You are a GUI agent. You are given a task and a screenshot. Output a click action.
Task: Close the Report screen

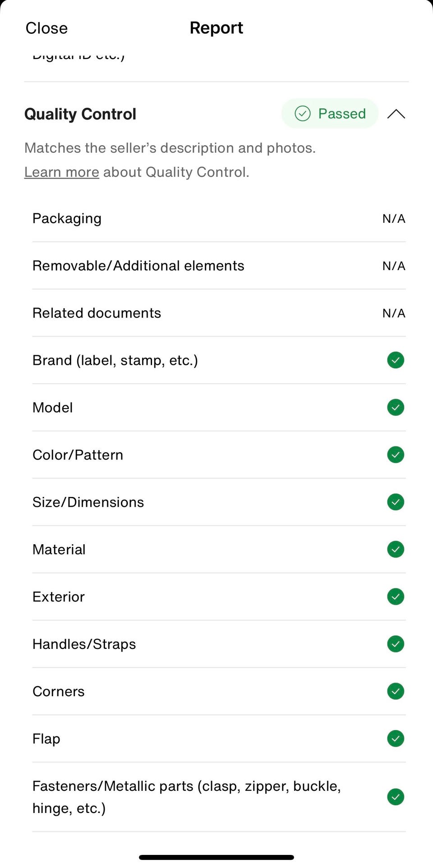pyautogui.click(x=46, y=28)
